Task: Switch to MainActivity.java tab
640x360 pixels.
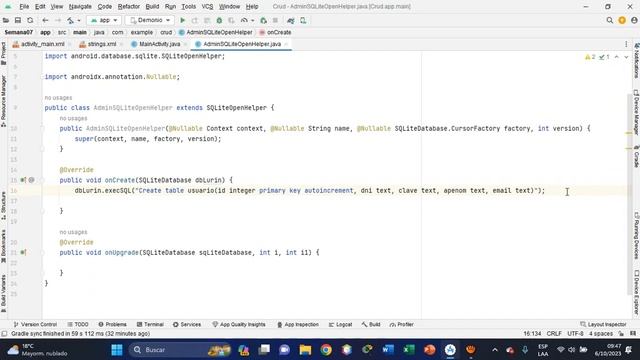Action: (160, 44)
